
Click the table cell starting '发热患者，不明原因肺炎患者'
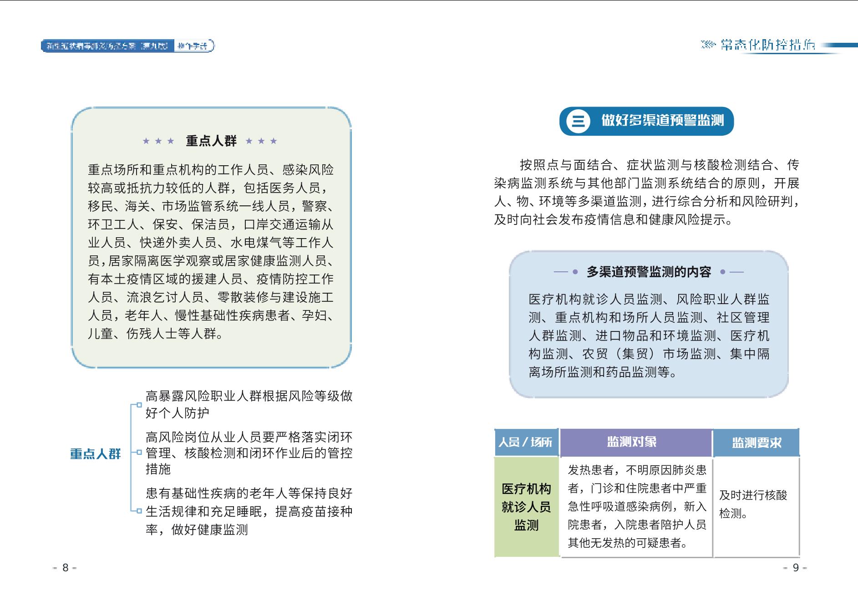(x=636, y=506)
